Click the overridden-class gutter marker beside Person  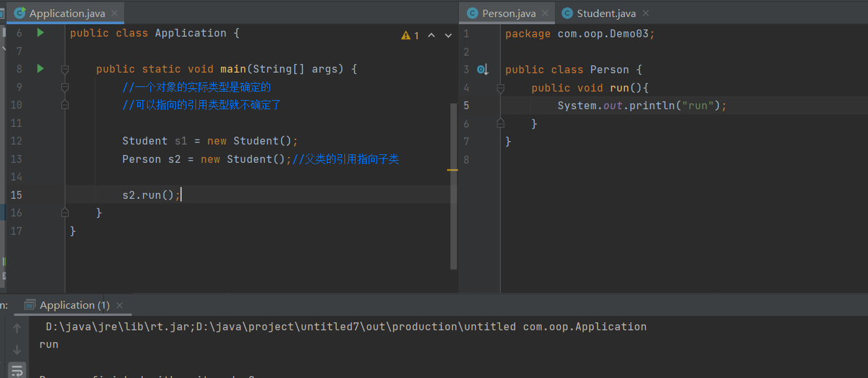pos(482,69)
